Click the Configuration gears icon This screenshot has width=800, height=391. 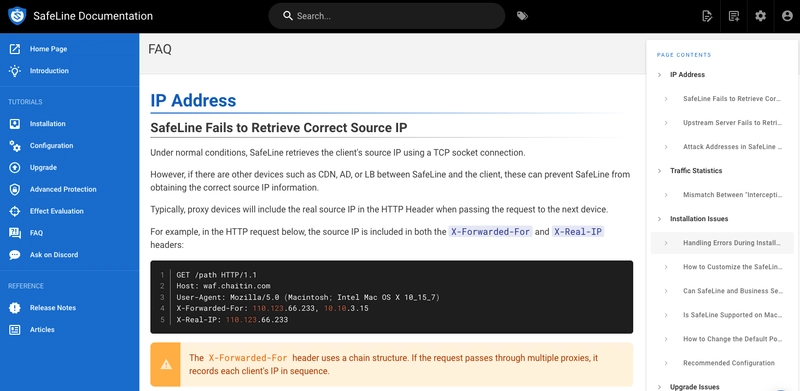(15, 146)
